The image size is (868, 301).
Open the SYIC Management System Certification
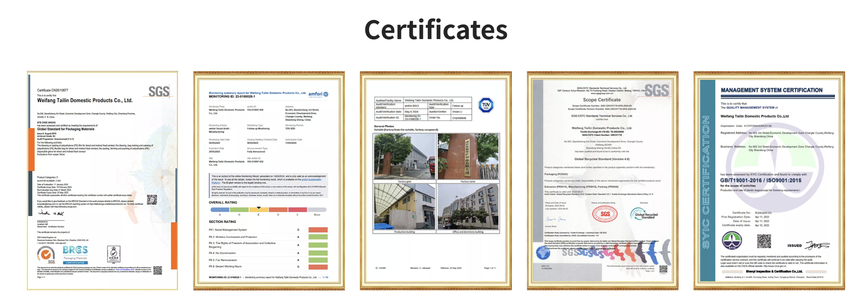coord(769,181)
